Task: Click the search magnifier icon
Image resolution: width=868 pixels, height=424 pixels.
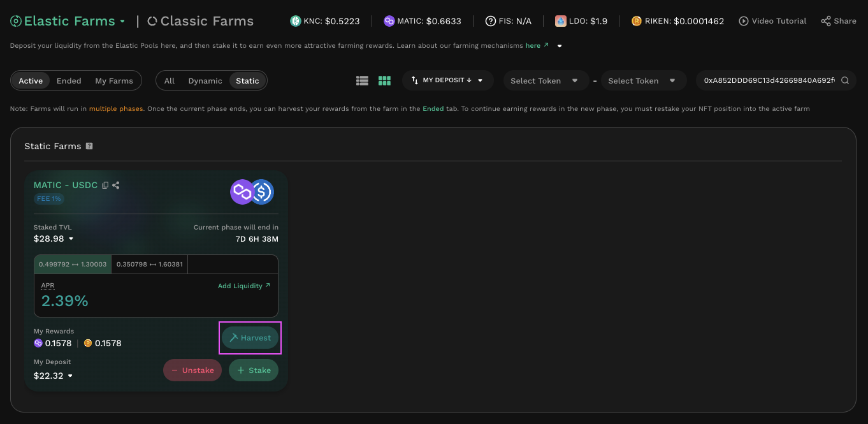Action: [845, 80]
